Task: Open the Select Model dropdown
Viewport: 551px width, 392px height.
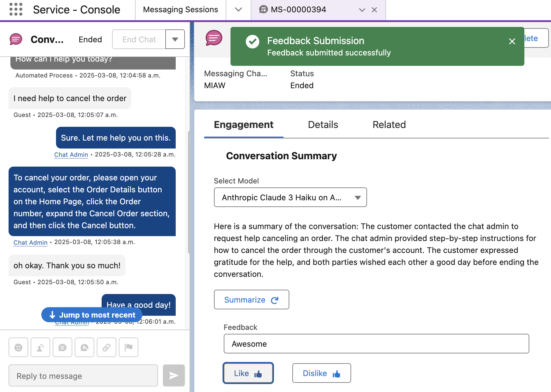Action: 290,198
